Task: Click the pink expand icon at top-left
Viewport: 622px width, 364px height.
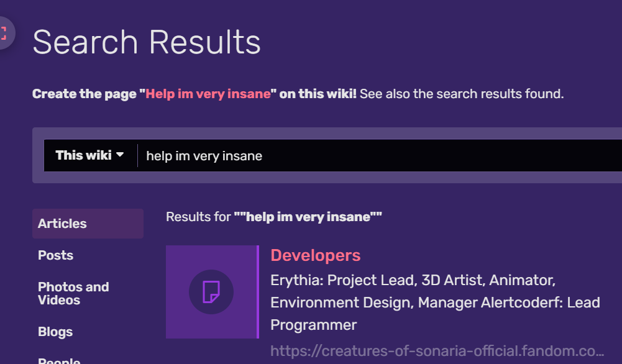Action: (4, 32)
